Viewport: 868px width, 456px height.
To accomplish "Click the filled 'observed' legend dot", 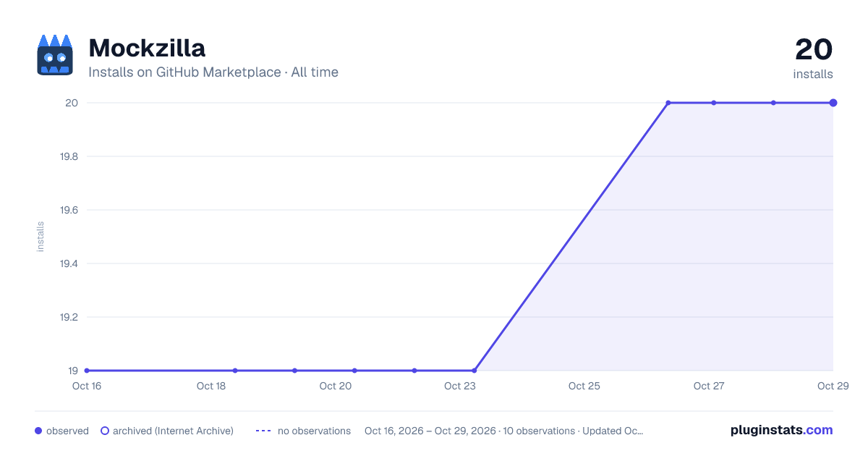I will tap(38, 431).
